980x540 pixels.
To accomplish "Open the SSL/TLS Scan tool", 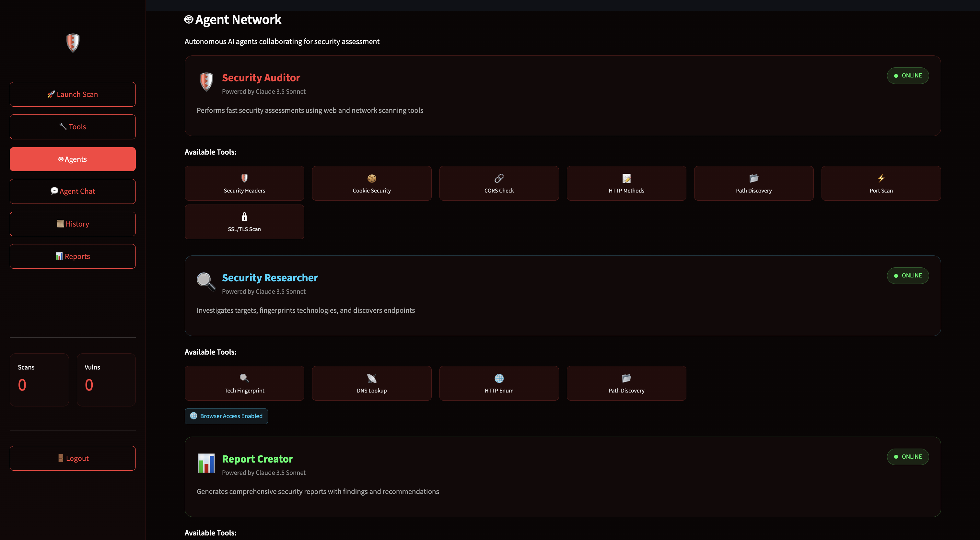I will tap(244, 222).
